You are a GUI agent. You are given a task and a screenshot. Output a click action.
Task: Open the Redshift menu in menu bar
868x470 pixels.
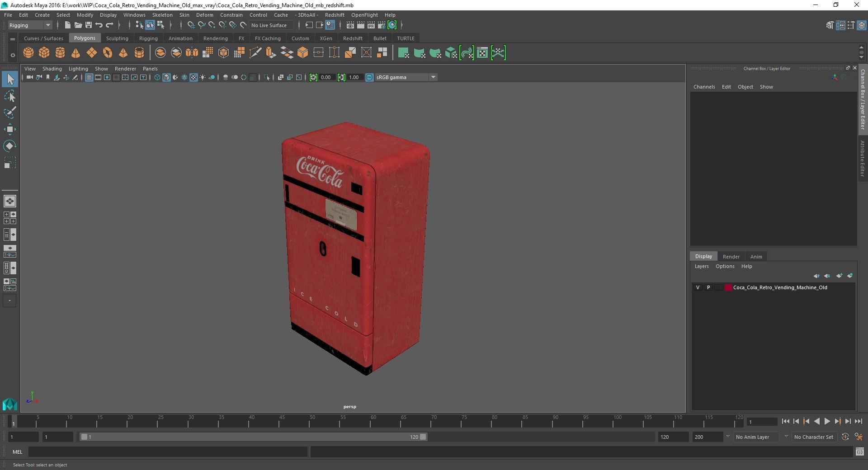tap(335, 15)
